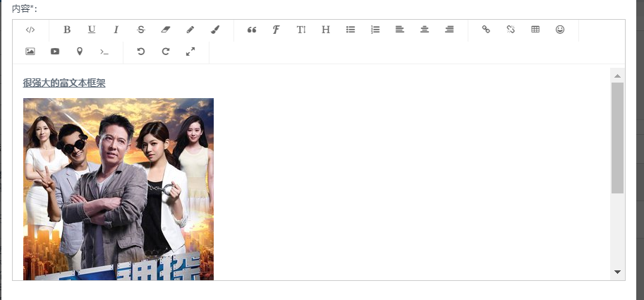
Task: Redo the last edit
Action: coord(166,52)
